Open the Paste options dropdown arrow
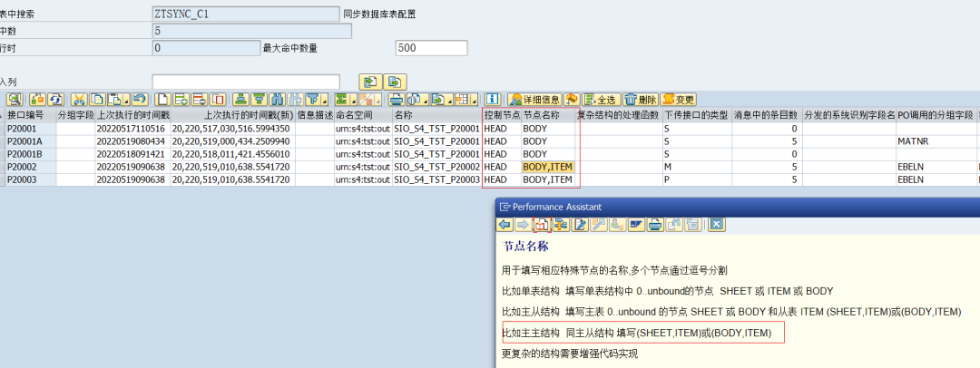980x368 pixels. 127,100
